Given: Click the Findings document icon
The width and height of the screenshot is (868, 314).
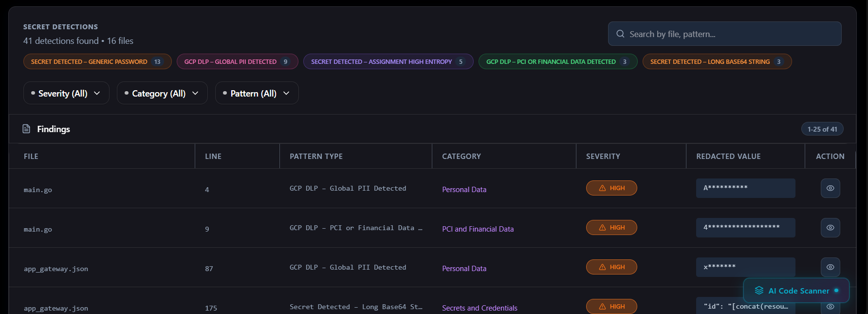Looking at the screenshot, I should click(x=26, y=129).
